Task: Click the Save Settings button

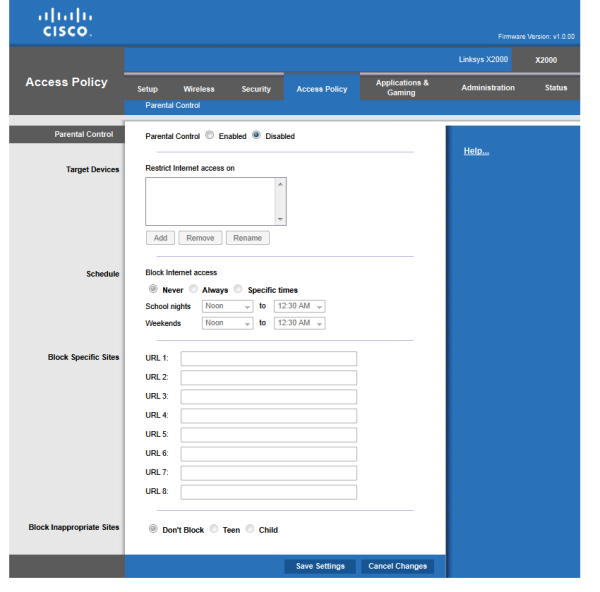Action: click(320, 566)
